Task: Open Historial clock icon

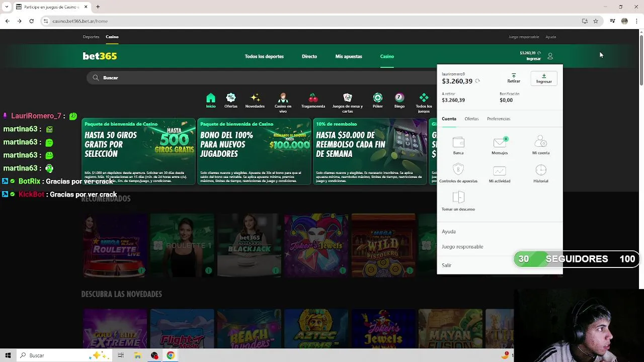Action: 541,170
